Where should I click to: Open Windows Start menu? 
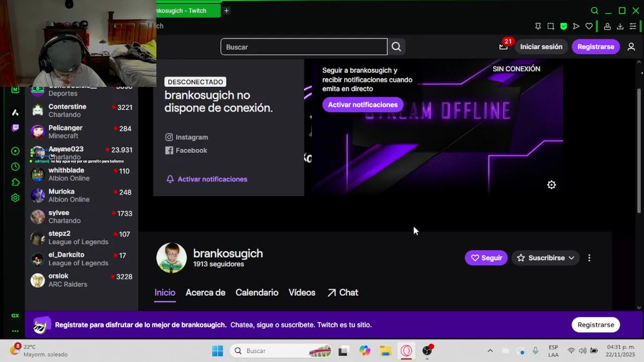[x=217, y=351]
